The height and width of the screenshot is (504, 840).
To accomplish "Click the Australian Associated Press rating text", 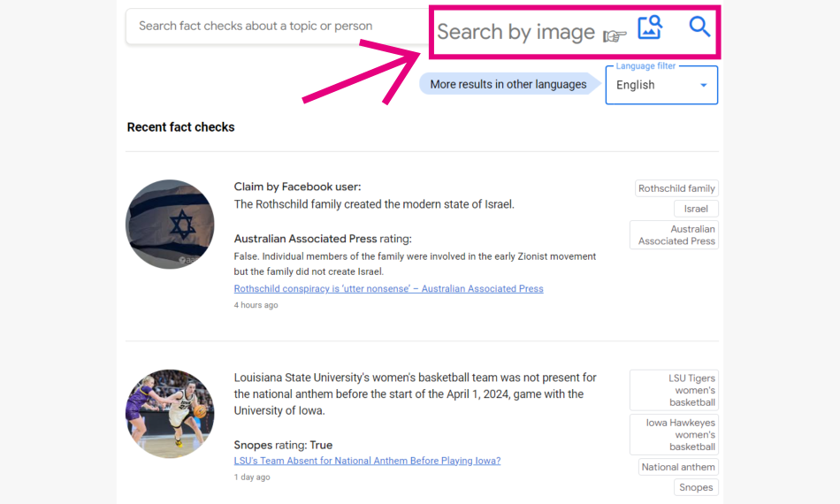I will 323,239.
